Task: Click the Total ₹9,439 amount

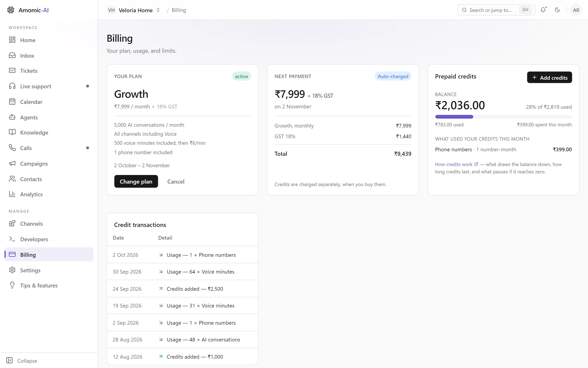Action: click(403, 154)
